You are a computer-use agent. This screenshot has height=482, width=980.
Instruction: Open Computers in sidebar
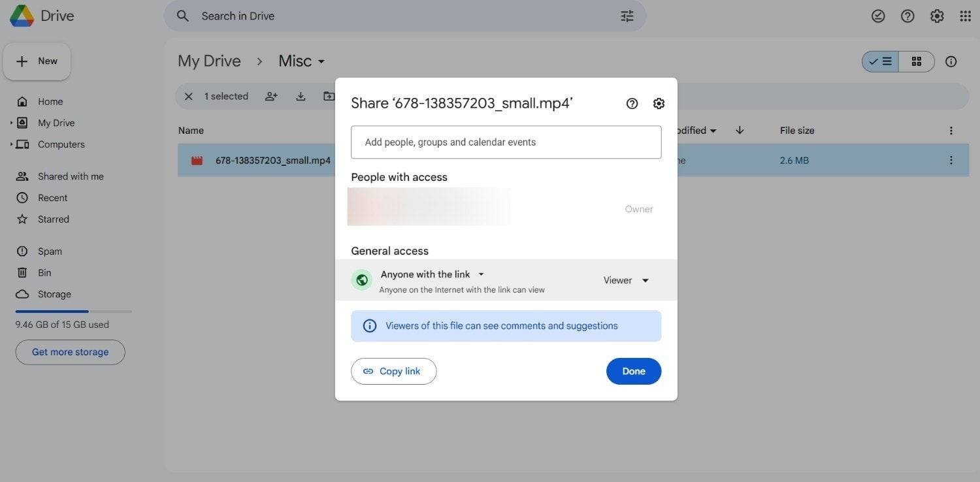61,144
